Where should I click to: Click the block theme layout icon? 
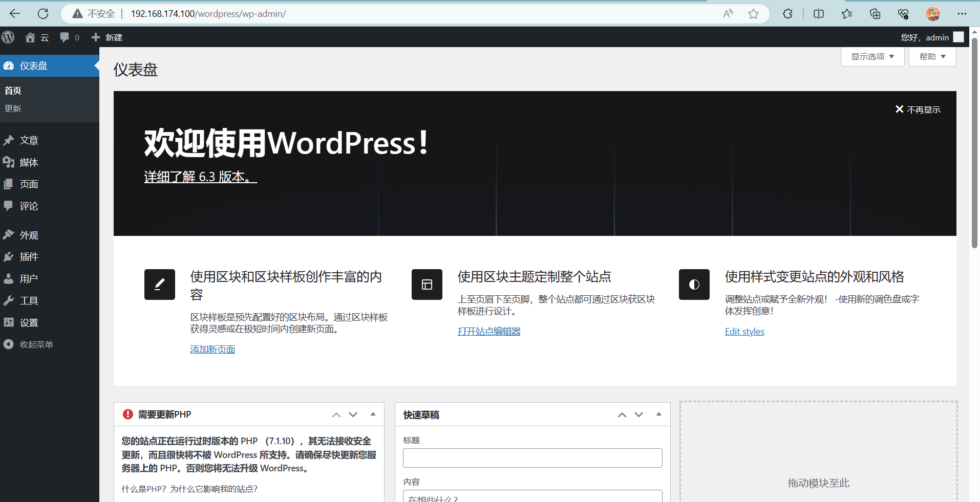(x=427, y=285)
